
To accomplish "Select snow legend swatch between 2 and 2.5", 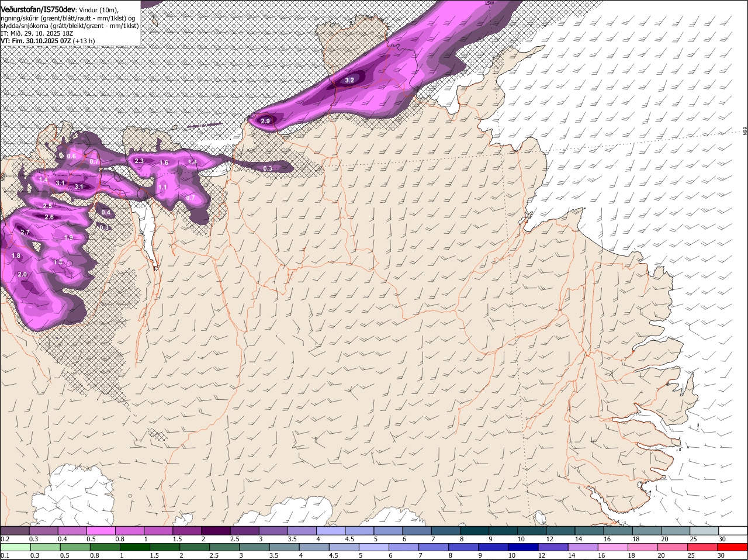I will coord(216,531).
